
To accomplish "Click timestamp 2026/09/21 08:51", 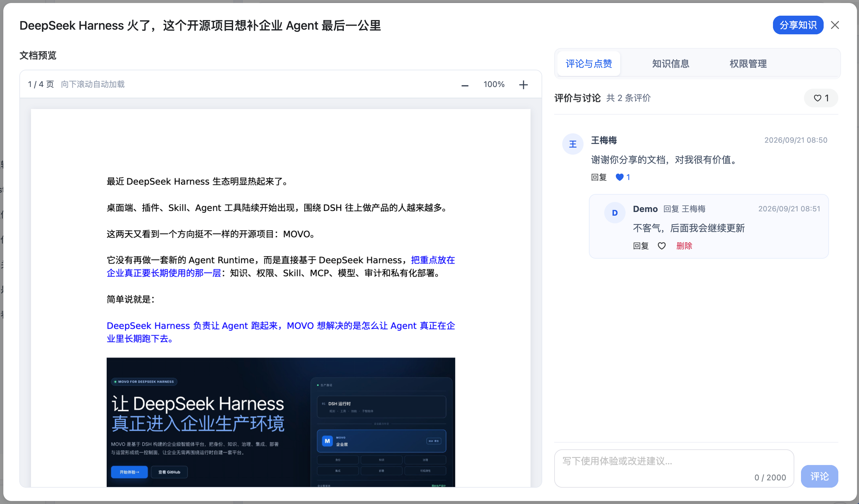I will click(x=789, y=209).
